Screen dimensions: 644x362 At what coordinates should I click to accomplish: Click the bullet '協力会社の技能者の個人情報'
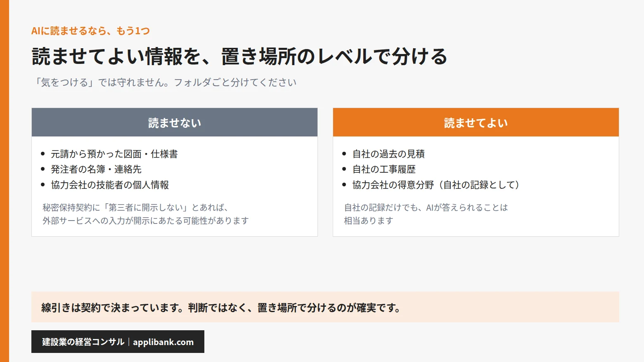click(x=110, y=185)
